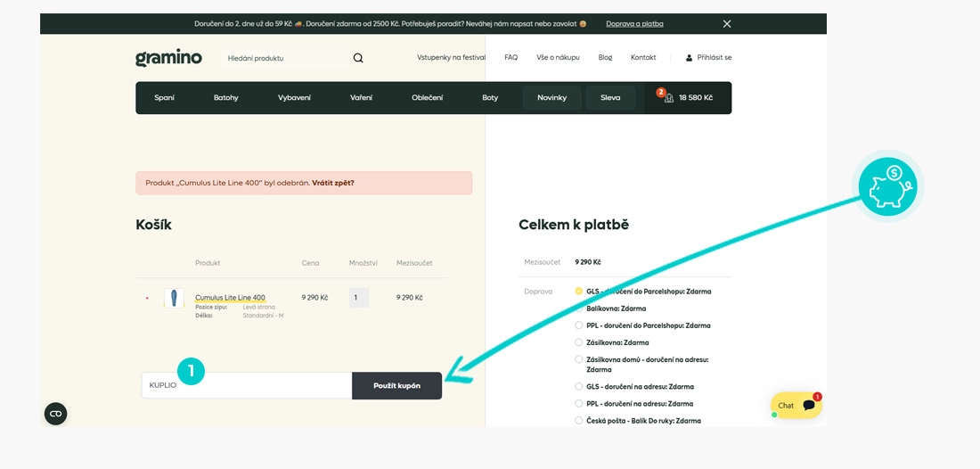This screenshot has width=980, height=469.
Task: Select Balíkovna shipping option
Action: (x=579, y=309)
